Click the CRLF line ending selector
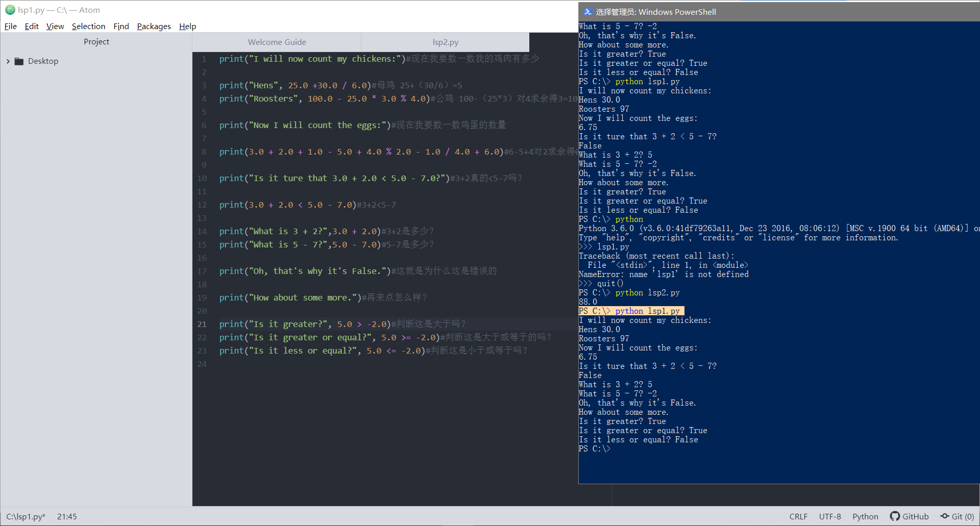 click(x=798, y=516)
